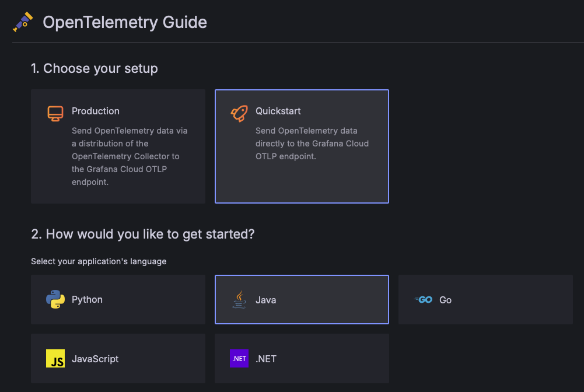Choose the .NET language label
Viewport: 584px width, 392px height.
pyautogui.click(x=266, y=359)
